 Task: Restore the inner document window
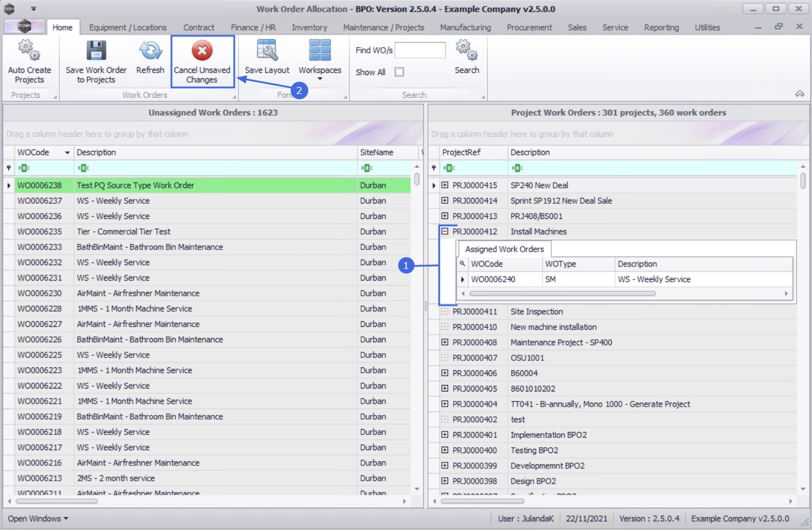[x=779, y=26]
